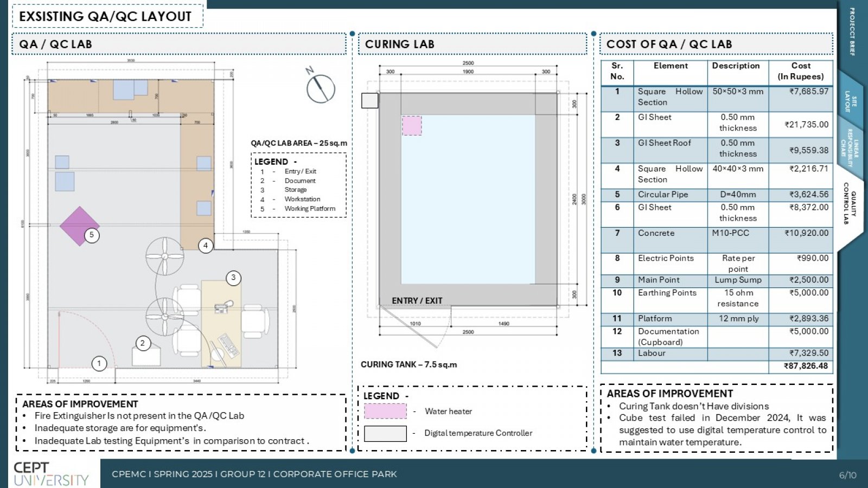Switch to the Site Layout side tab

[851, 101]
